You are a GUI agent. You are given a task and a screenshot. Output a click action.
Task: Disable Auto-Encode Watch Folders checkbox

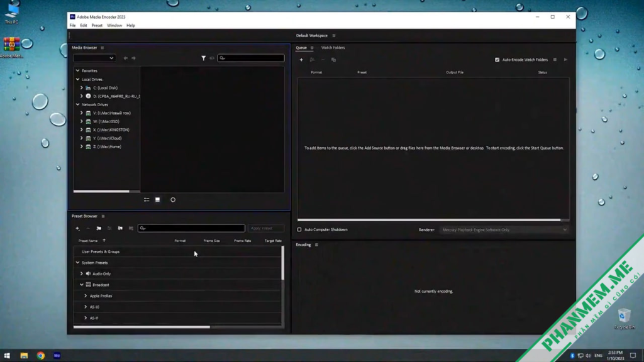click(497, 60)
